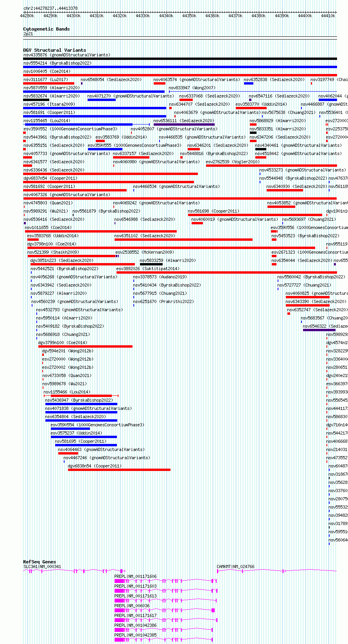The image size is (348, 644).
Task: Open nsv521399 (Shaikh2009) variant
Action: [x=53, y=252]
